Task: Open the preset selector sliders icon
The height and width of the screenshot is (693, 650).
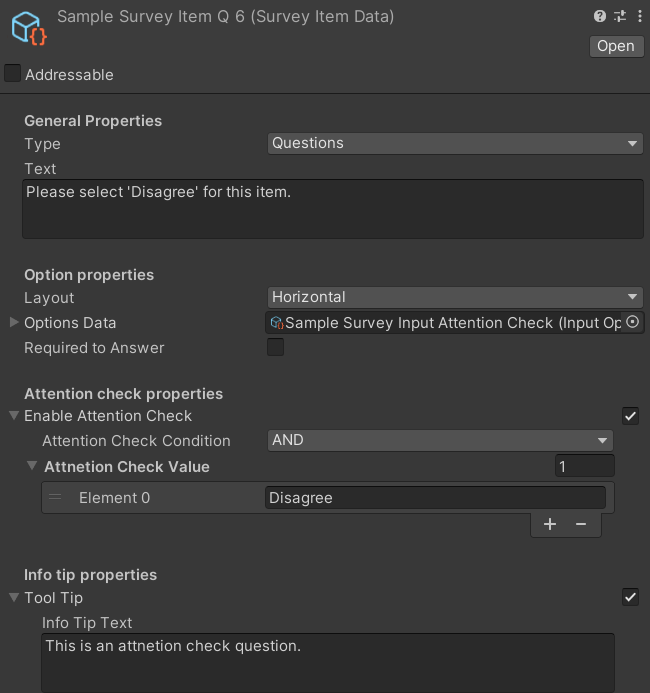Action: tap(620, 16)
